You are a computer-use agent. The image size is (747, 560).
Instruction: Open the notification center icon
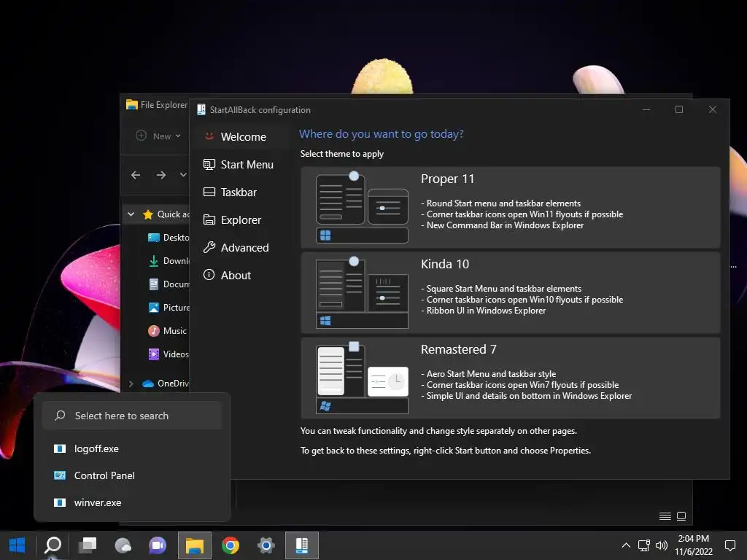pos(729,545)
